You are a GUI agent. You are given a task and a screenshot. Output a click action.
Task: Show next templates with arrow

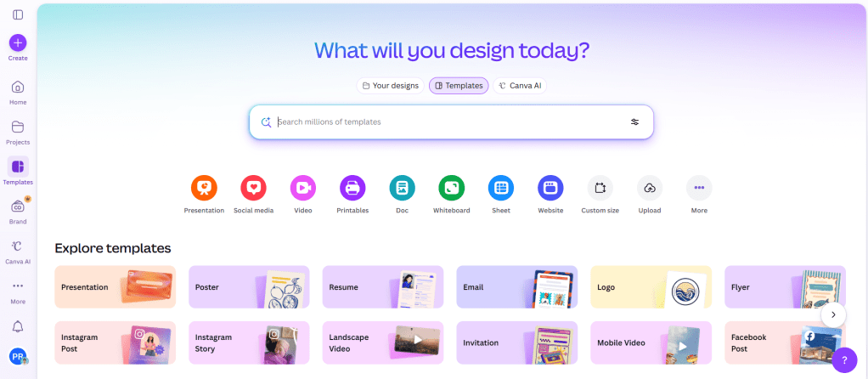click(x=833, y=314)
